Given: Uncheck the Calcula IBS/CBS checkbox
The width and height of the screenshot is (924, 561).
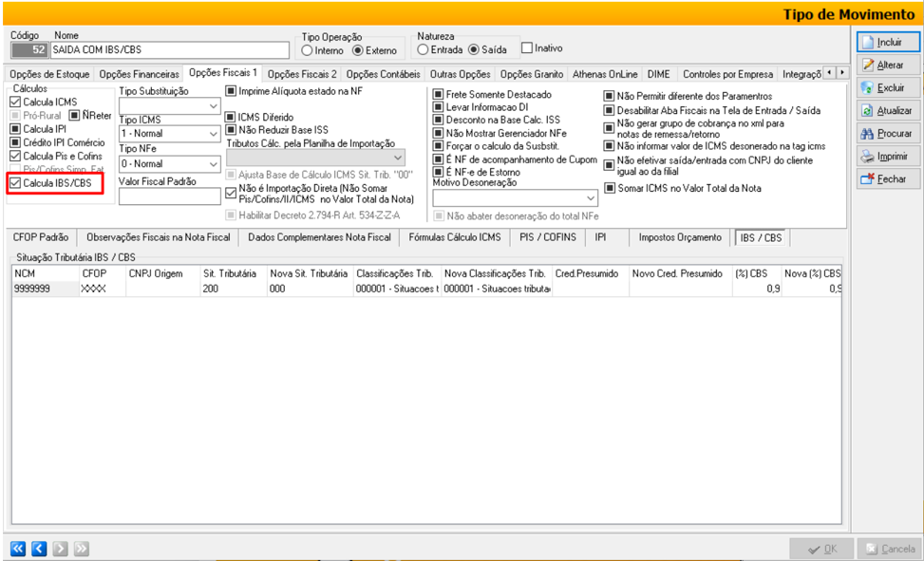Looking at the screenshot, I should pos(15,183).
